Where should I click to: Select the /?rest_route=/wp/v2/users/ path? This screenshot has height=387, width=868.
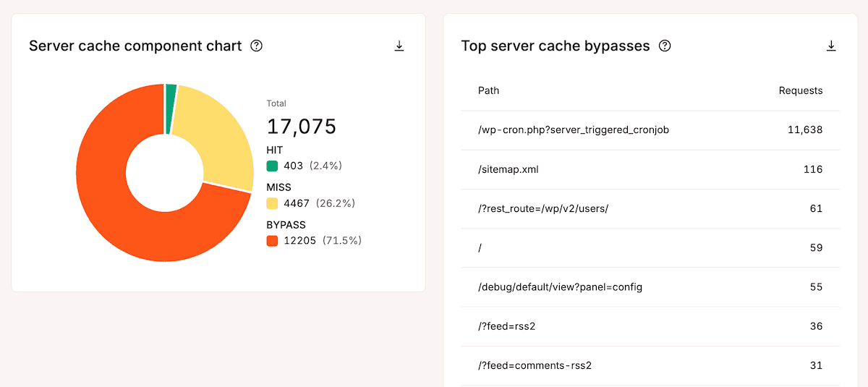(543, 208)
